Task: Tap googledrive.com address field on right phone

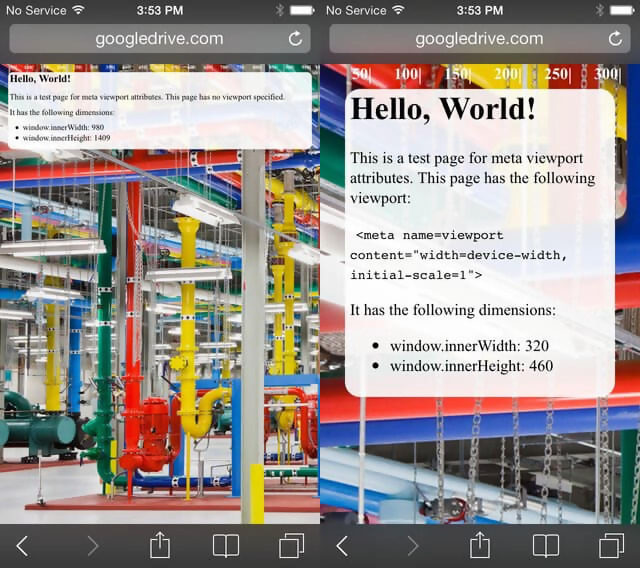Action: click(x=480, y=39)
